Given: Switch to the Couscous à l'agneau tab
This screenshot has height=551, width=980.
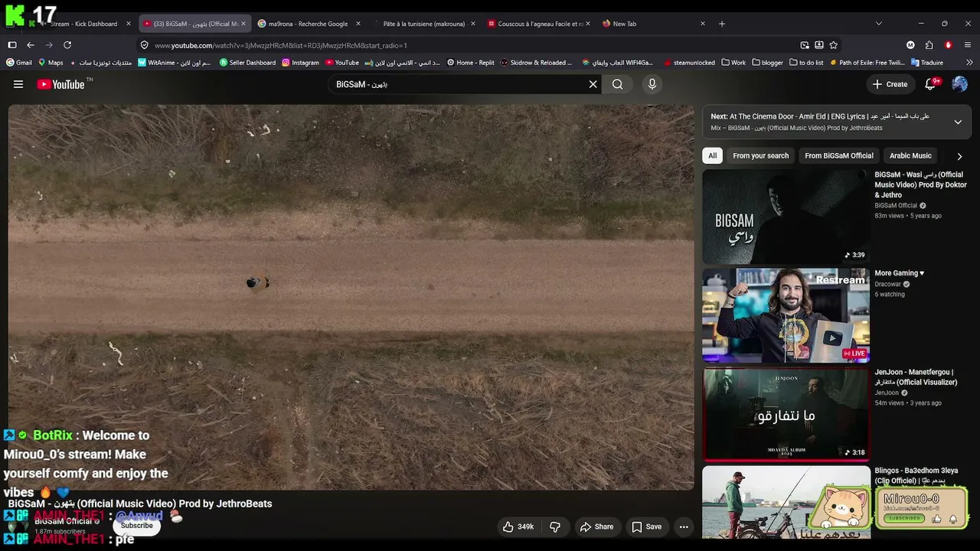Looking at the screenshot, I should [538, 24].
